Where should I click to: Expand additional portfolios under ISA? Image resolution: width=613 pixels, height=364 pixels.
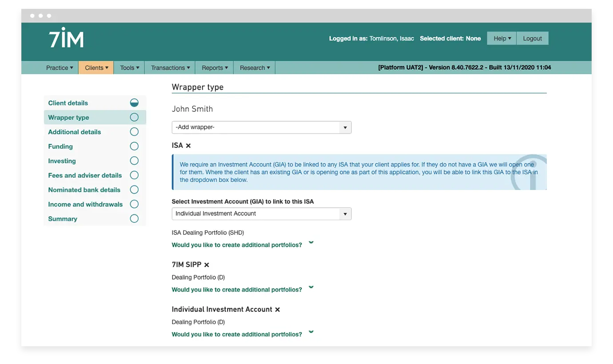(311, 243)
